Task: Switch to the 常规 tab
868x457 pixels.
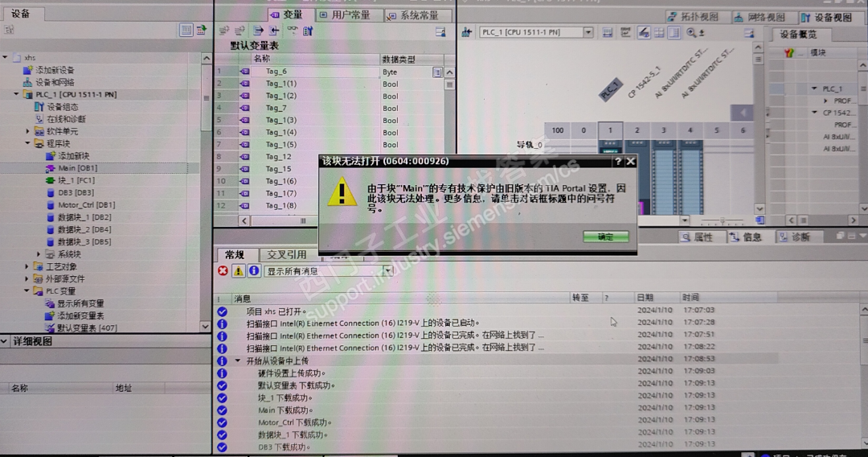Action: 235,254
